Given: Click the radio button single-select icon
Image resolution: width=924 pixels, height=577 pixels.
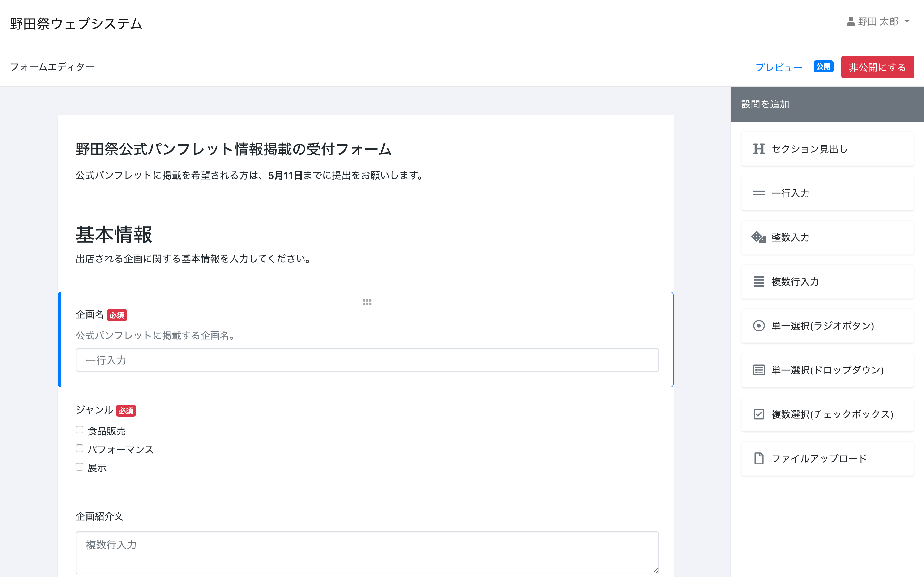Looking at the screenshot, I should click(x=758, y=326).
